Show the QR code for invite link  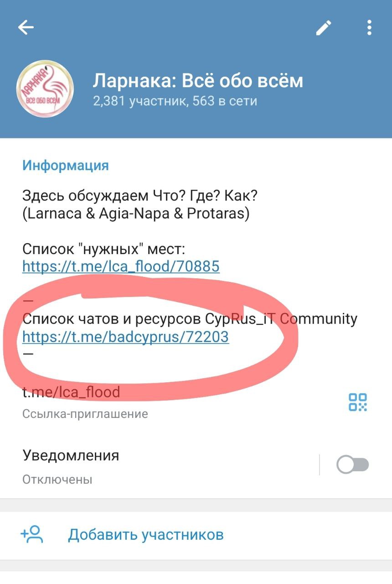[x=358, y=402]
